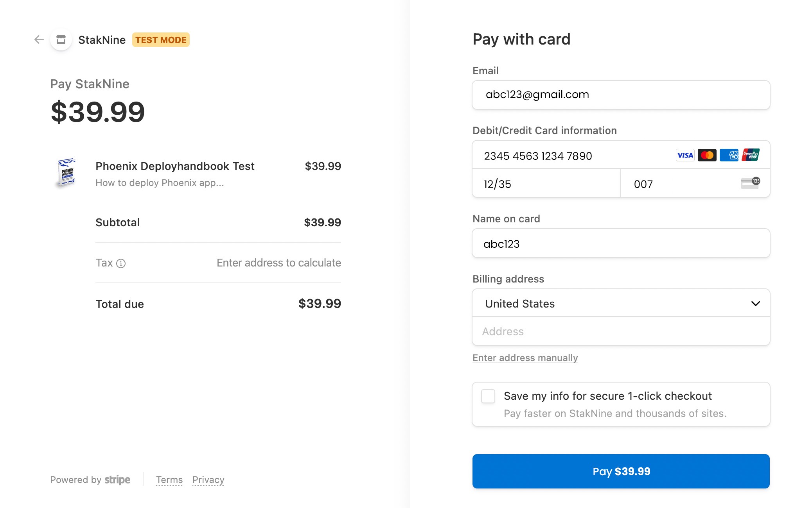812x508 pixels.
Task: Open the Terms link
Action: (x=169, y=480)
